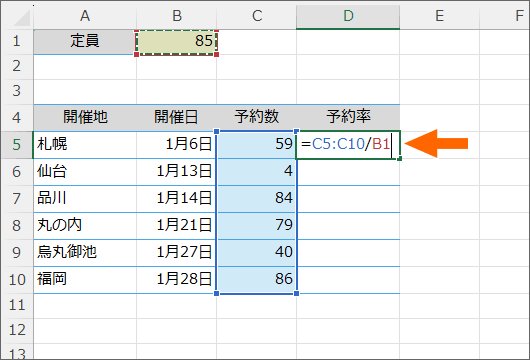Click the cell containing 品川
The width and height of the screenshot is (530, 360).
click(85, 199)
